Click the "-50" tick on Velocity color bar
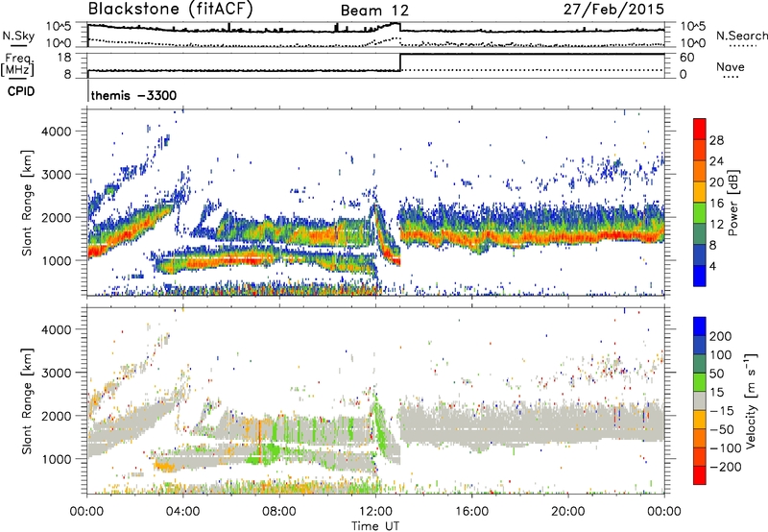 (722, 429)
